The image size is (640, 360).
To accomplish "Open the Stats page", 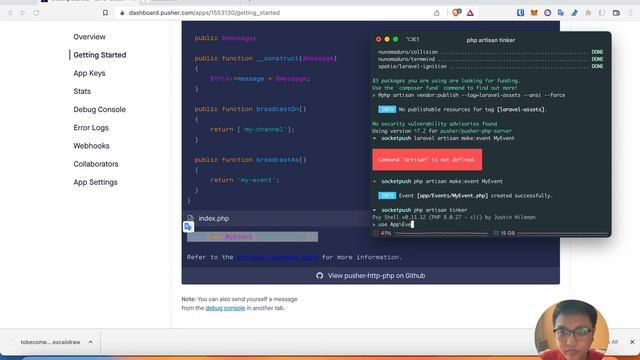I will 82,91.
